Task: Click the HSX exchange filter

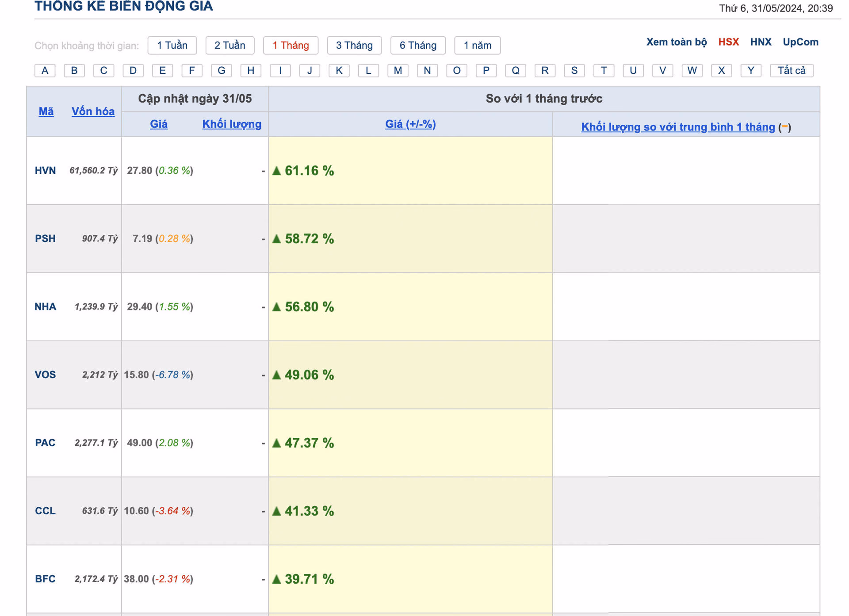Action: click(728, 42)
